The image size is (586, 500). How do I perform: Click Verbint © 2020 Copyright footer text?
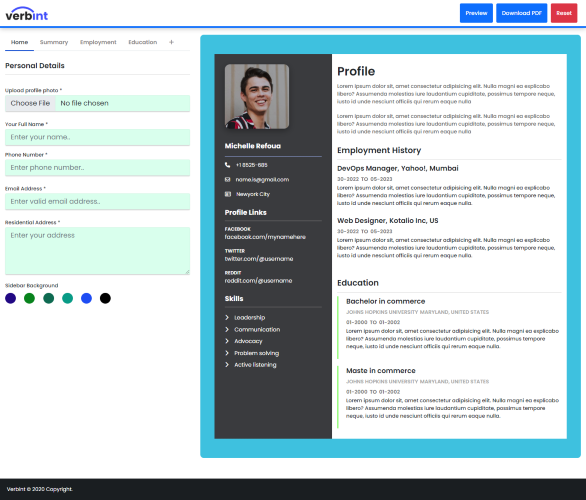point(40,489)
